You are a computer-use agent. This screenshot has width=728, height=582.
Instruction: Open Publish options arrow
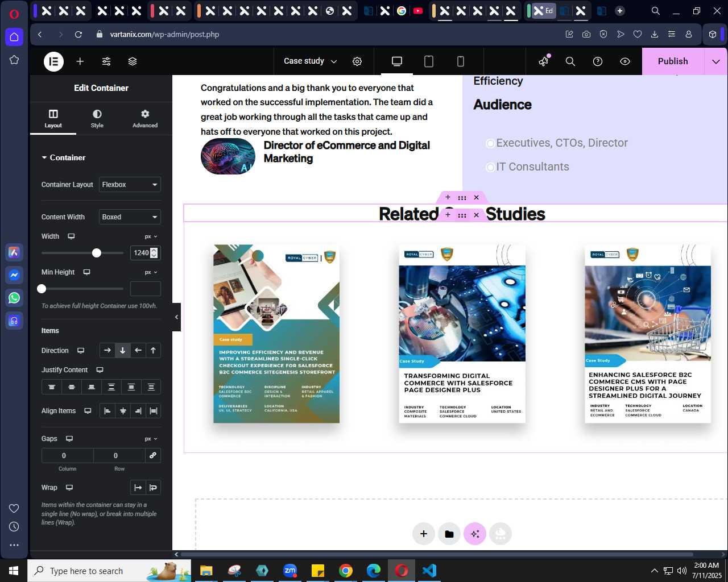coord(716,61)
